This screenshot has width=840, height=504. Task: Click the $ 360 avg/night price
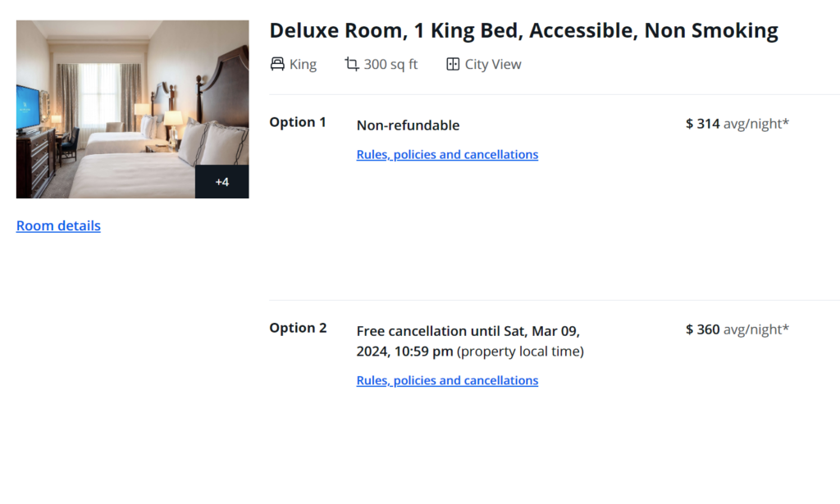click(737, 329)
